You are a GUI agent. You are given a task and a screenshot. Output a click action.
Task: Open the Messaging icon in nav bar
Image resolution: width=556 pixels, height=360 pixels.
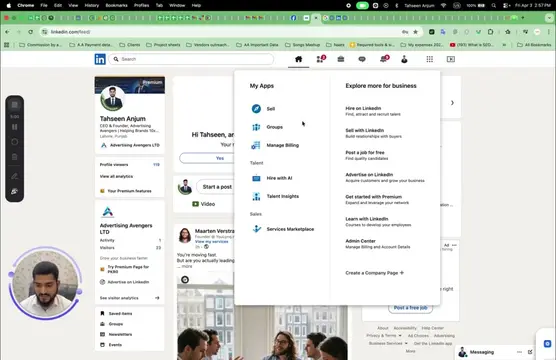362,59
